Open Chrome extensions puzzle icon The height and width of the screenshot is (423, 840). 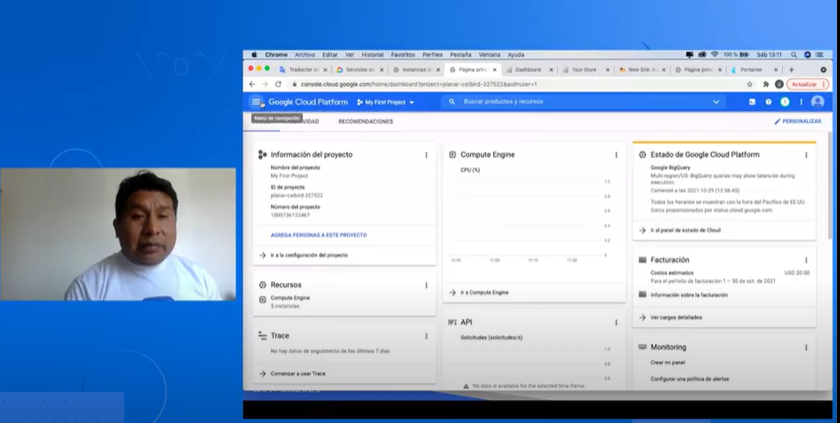coord(766,84)
